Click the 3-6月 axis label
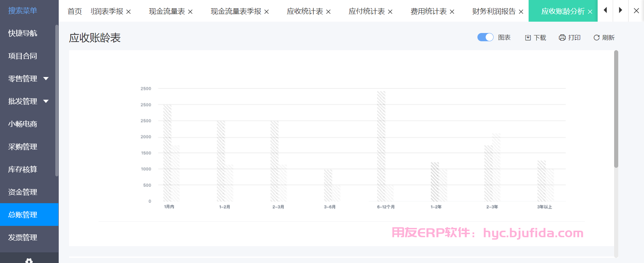 click(330, 207)
